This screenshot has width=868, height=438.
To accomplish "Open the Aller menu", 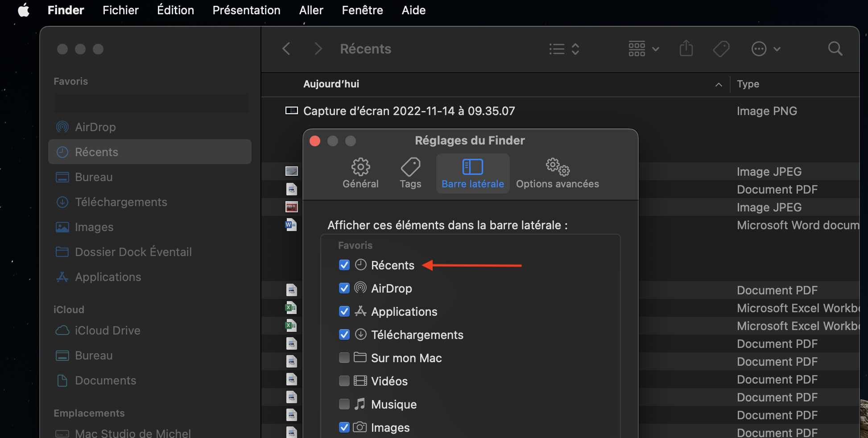I will click(x=311, y=10).
